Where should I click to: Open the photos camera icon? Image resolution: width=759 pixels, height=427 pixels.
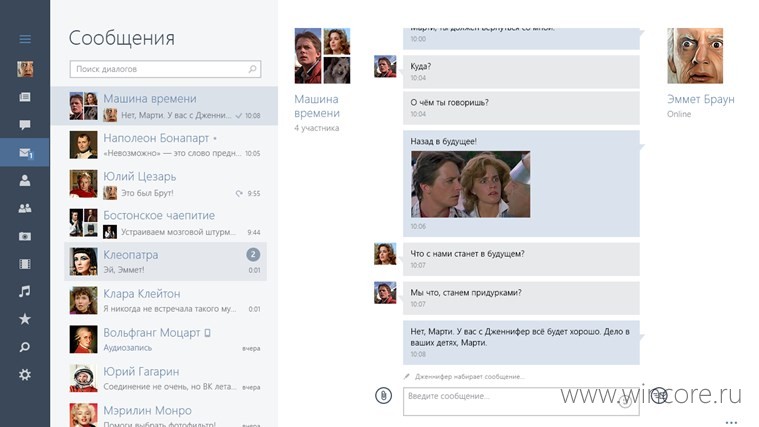[x=25, y=236]
